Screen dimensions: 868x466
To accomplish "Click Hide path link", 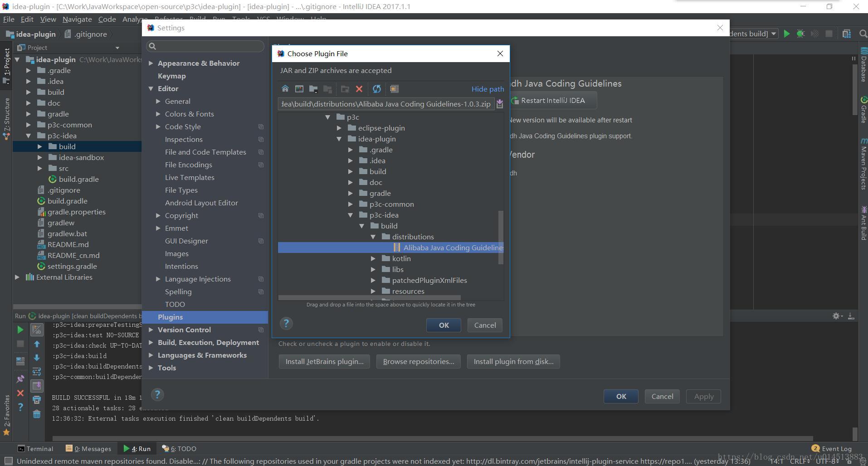I will tap(488, 89).
